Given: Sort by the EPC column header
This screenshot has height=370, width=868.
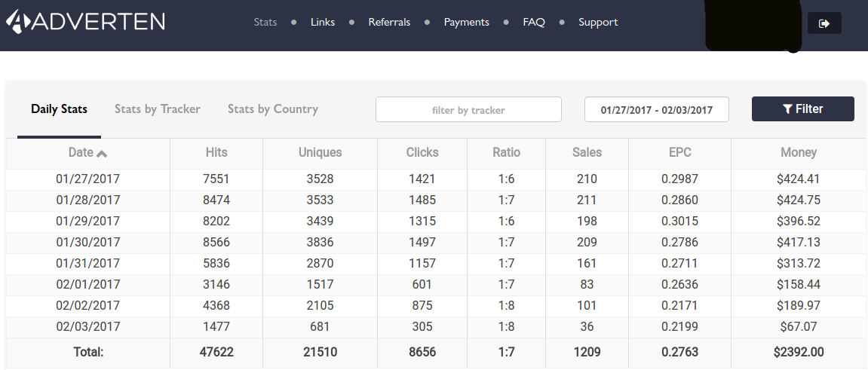Looking at the screenshot, I should 679,153.
